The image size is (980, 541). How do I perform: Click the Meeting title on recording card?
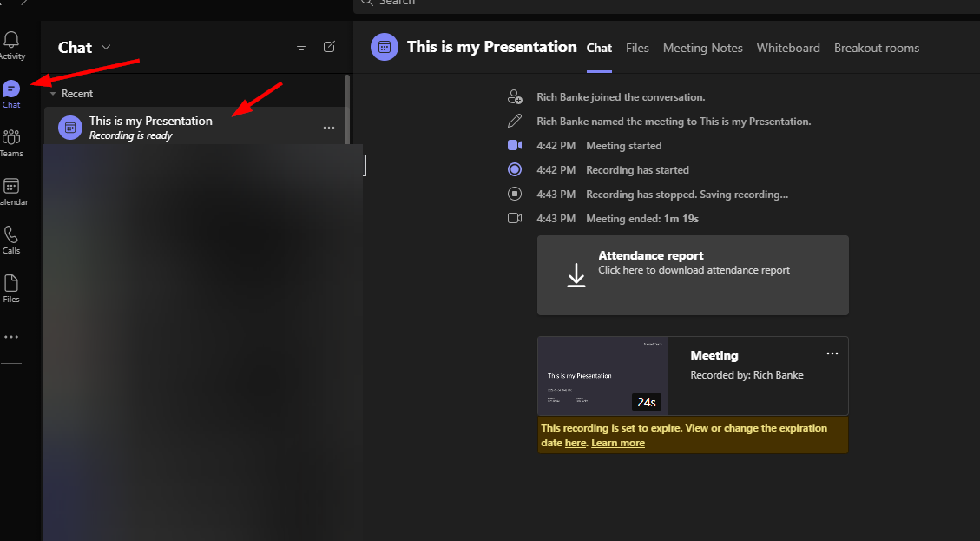point(714,355)
